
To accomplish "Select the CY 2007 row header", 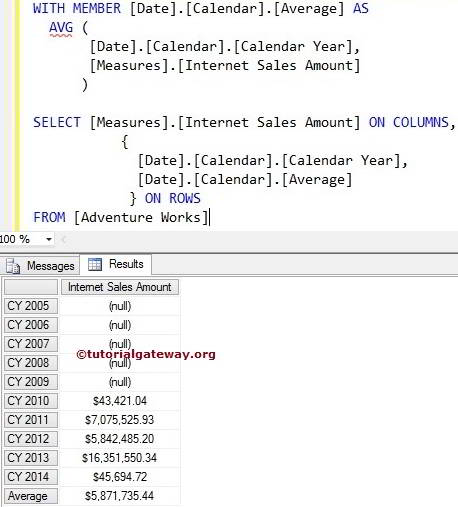I will tap(31, 344).
